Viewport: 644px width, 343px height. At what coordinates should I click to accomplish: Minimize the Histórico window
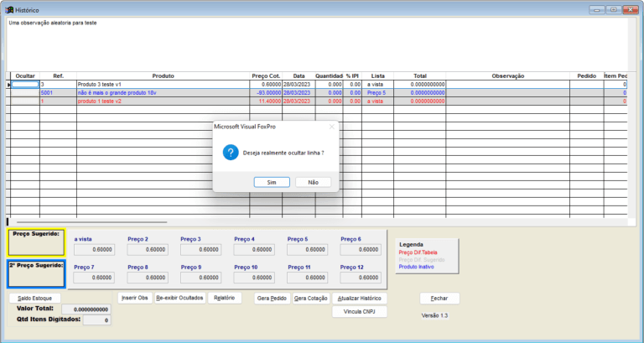point(596,9)
